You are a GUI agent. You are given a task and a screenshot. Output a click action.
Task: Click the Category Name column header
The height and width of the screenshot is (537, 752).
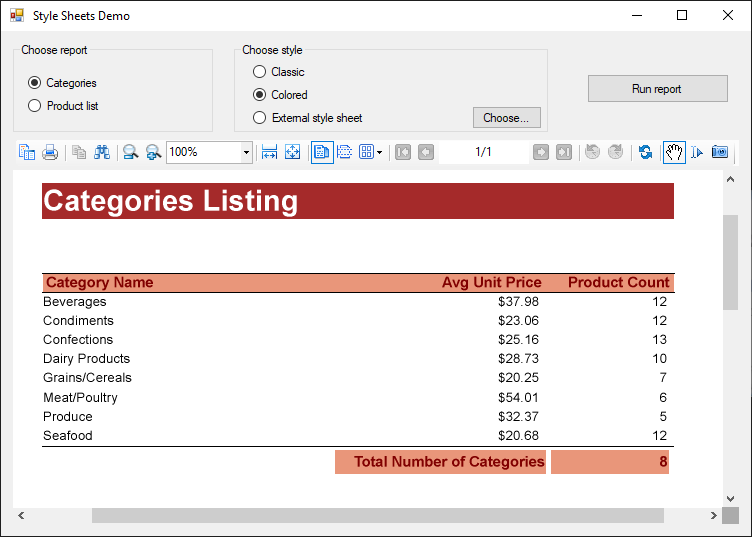point(99,282)
